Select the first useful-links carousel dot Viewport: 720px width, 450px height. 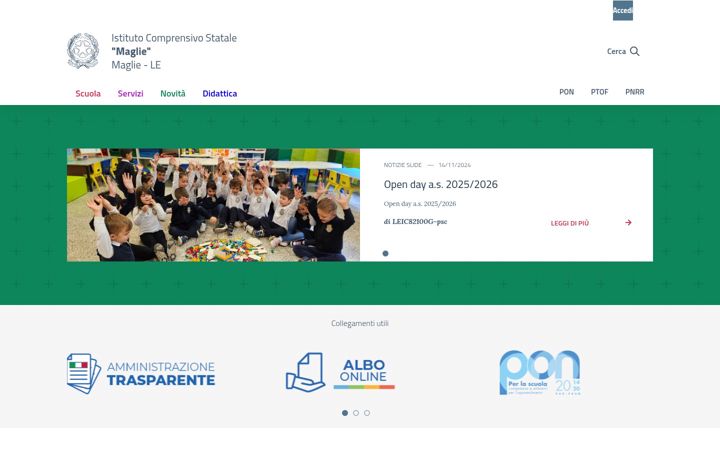tap(345, 413)
